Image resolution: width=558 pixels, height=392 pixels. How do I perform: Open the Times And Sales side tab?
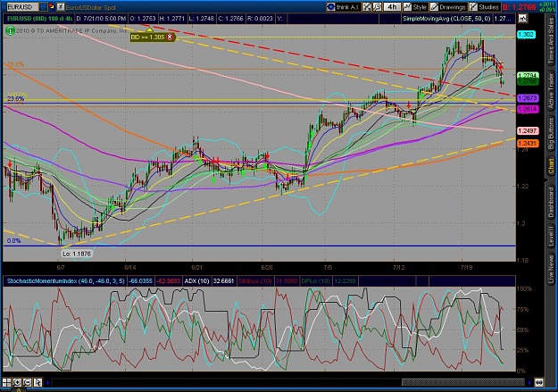pos(551,42)
